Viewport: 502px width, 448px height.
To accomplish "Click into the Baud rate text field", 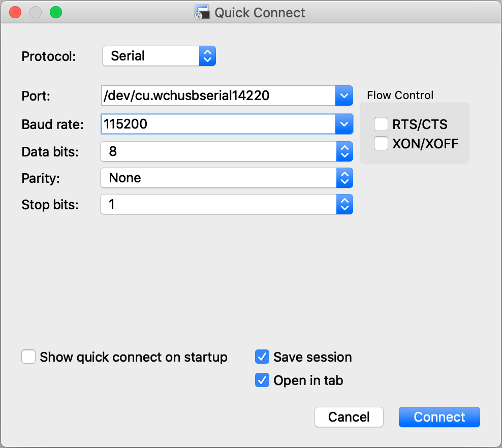I will pyautogui.click(x=217, y=123).
